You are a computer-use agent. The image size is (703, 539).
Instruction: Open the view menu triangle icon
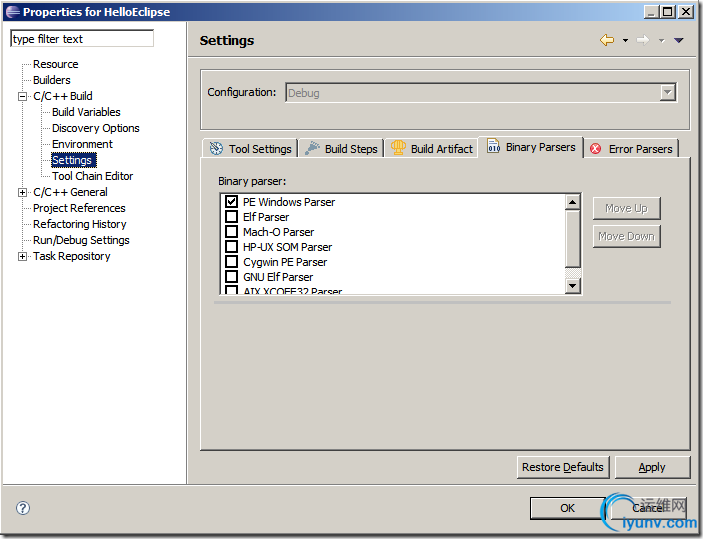tap(678, 40)
